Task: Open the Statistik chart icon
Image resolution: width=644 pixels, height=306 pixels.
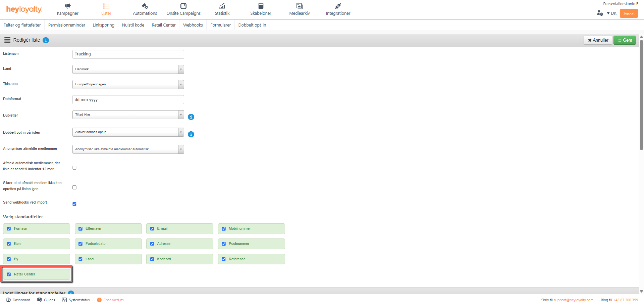Action: click(x=222, y=6)
